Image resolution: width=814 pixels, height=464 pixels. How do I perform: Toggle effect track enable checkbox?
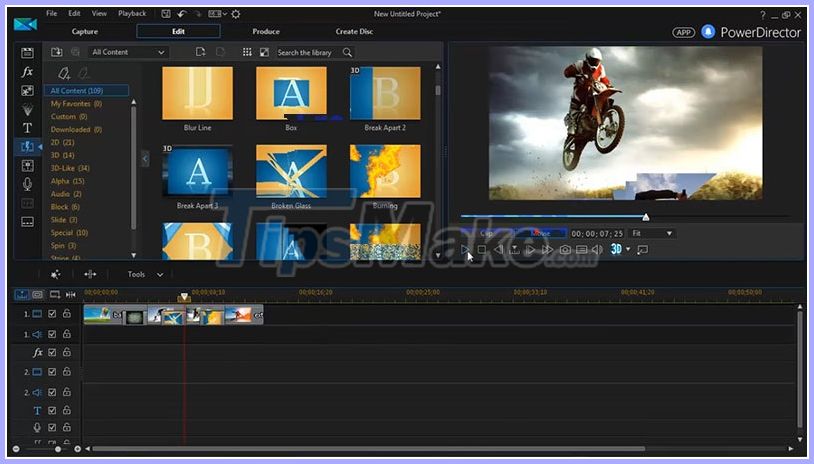tap(52, 352)
